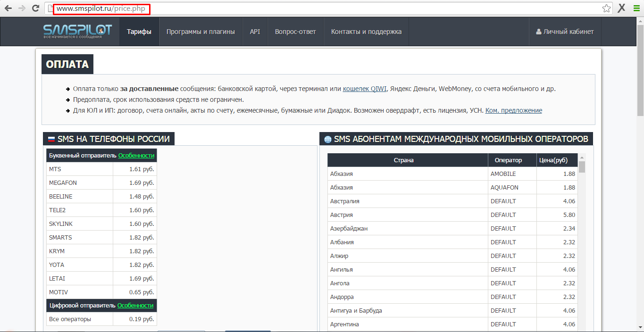Screen dimensions: 644x332
Task: Bookmark the page with the star icon
Action: coord(606,8)
